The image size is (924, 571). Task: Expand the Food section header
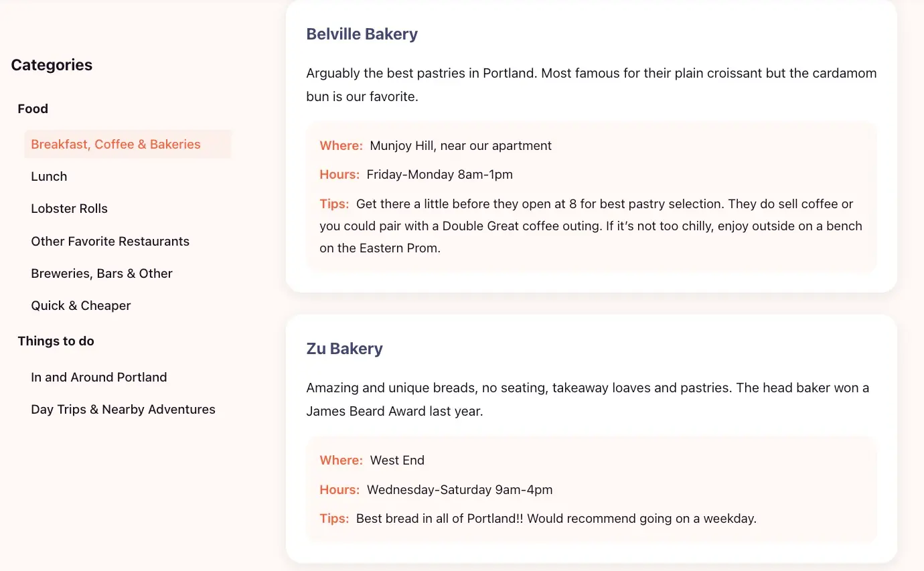33,108
